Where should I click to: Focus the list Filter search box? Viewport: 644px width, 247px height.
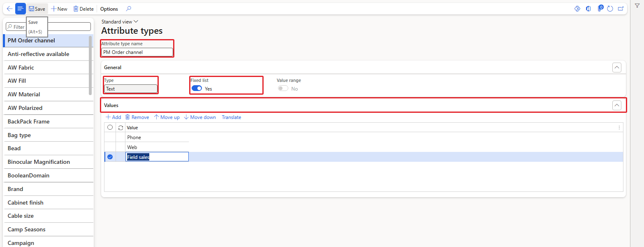click(49, 27)
